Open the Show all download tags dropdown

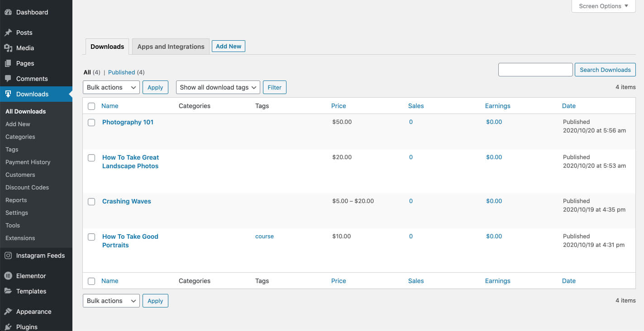pos(218,87)
